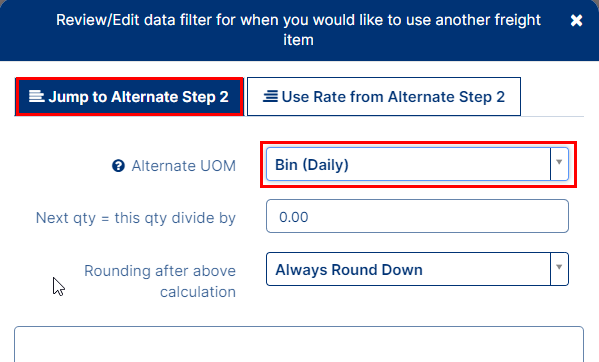Image resolution: width=599 pixels, height=362 pixels.
Task: Select the Alternate UOM label text
Action: [x=184, y=166]
